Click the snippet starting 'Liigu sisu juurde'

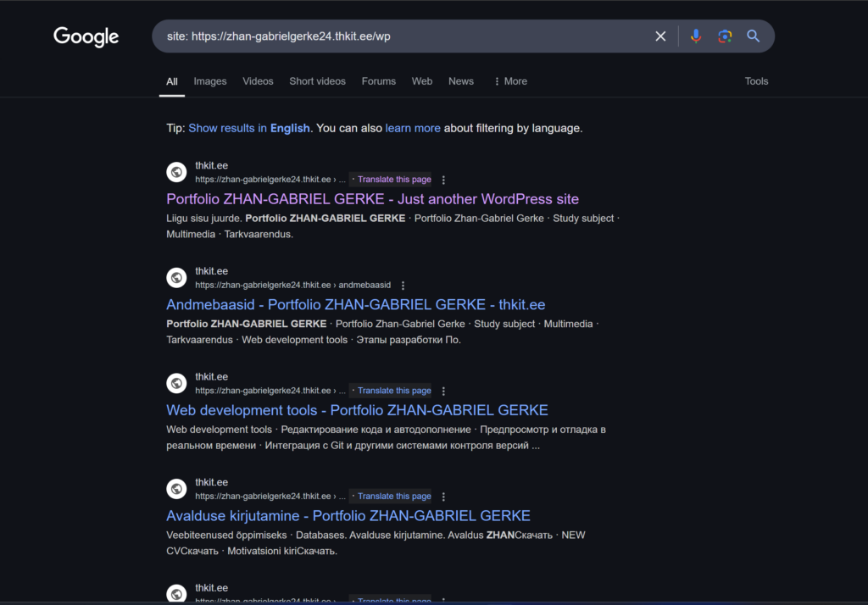[x=393, y=226]
